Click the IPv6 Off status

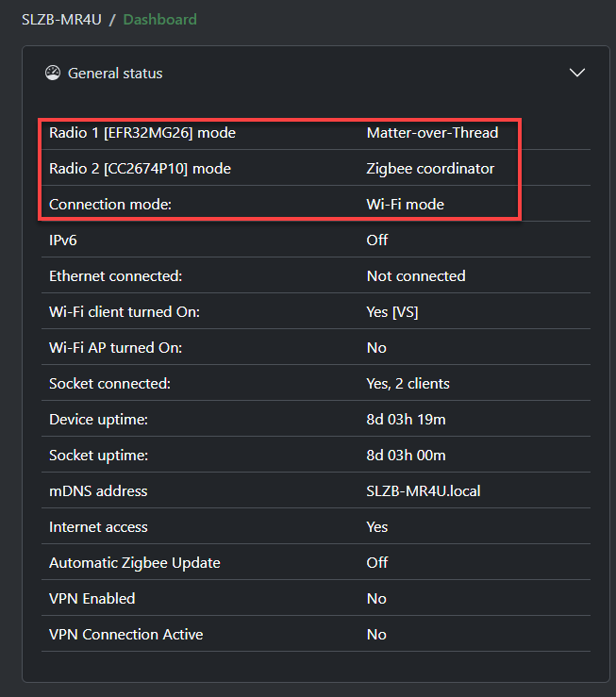click(x=377, y=241)
